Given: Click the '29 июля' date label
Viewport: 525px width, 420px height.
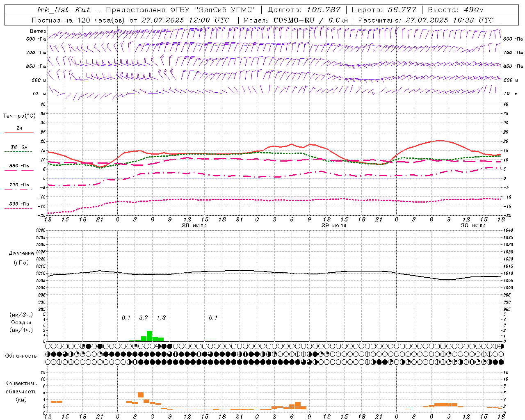Looking at the screenshot, I should tap(333, 226).
